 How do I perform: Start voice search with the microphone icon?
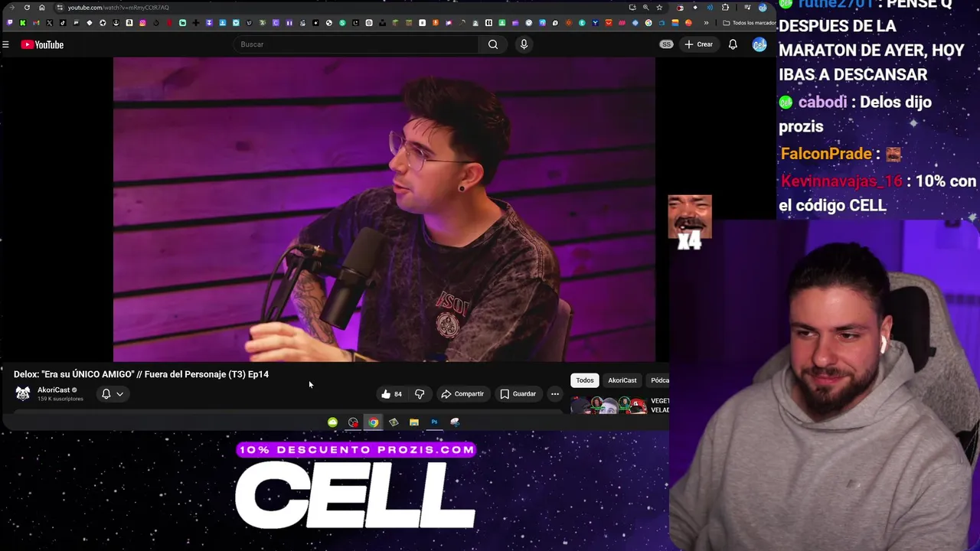[524, 44]
